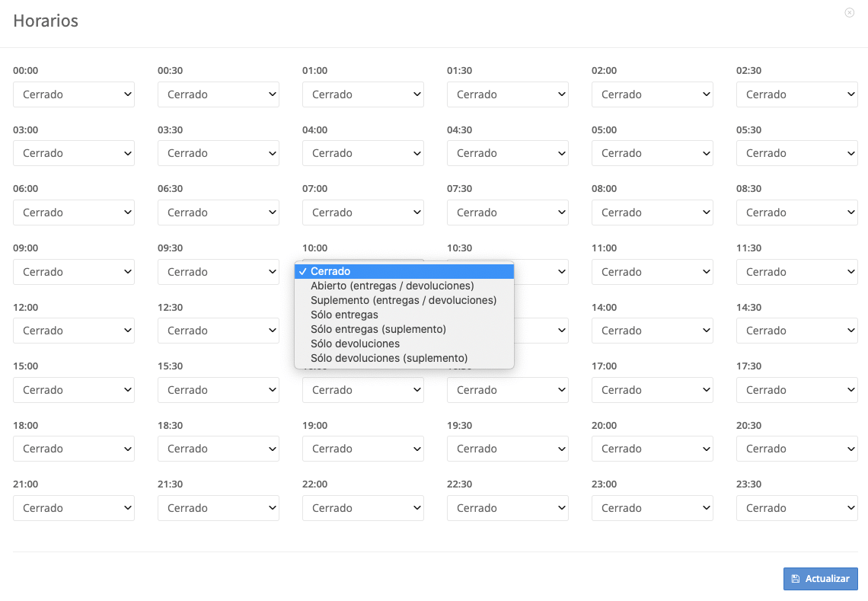Choose Abierto (entregas / devoluciones) option
The height and width of the screenshot is (601, 868).
tap(404, 286)
